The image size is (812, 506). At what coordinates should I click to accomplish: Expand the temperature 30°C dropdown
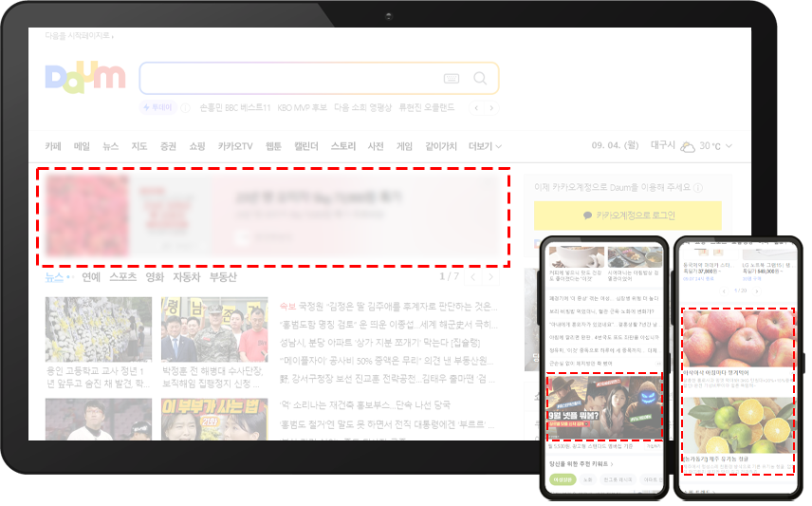(728, 146)
